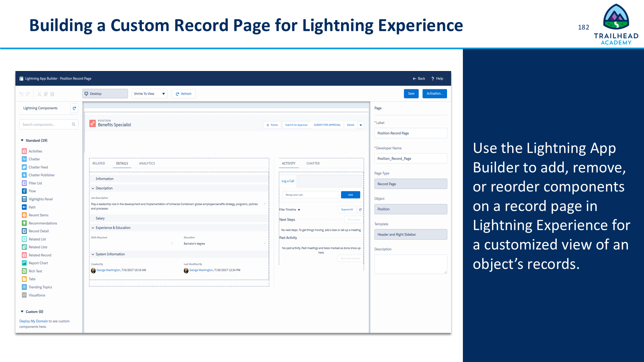The image size is (644, 362).
Task: Switch to the Activity tab
Action: [289, 164]
